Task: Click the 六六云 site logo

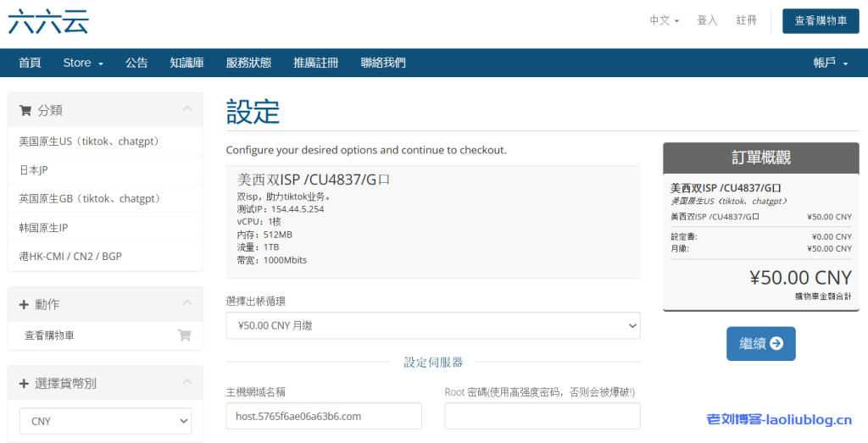Action: point(47,20)
